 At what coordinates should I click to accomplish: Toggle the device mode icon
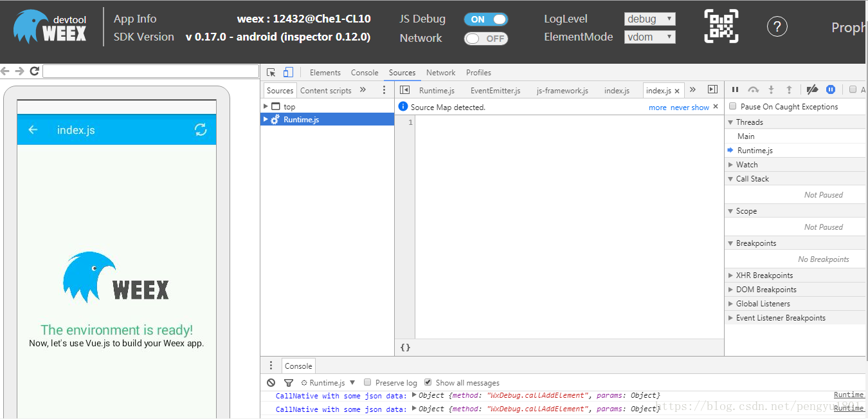[x=288, y=73]
